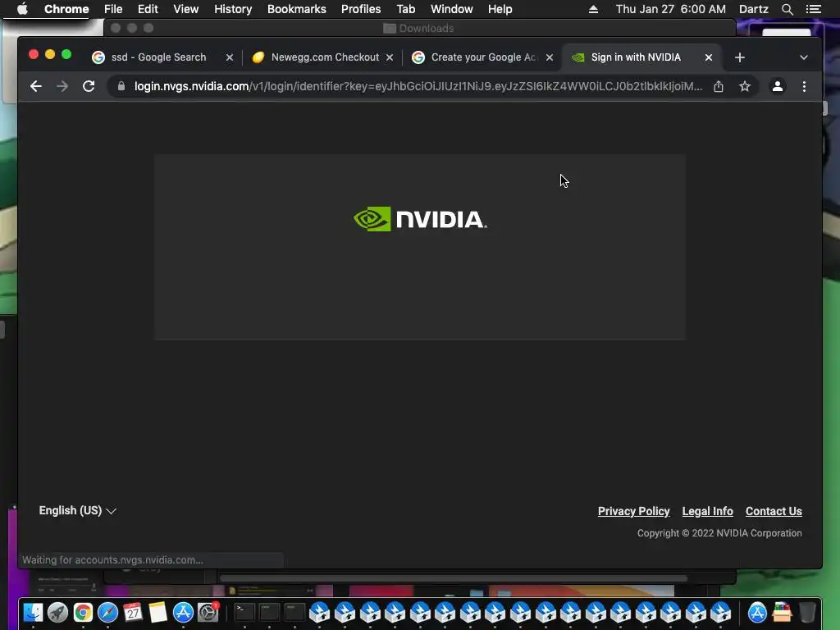Open the Profiles menu
The image size is (840, 630).
pyautogui.click(x=361, y=9)
